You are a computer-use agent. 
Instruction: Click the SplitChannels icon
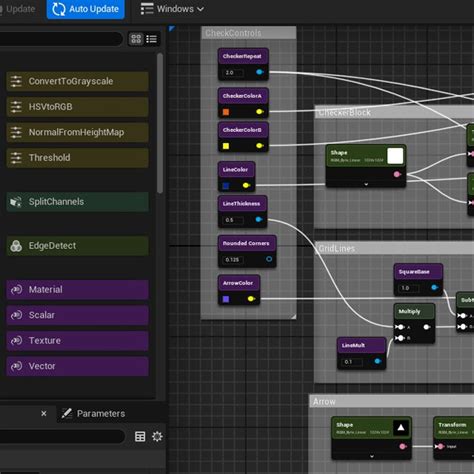coord(16,202)
